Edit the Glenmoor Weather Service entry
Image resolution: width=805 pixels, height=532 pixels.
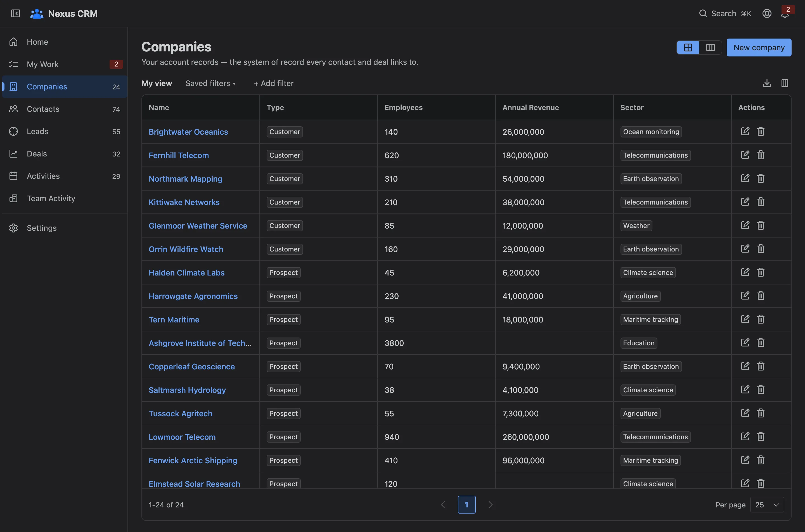pos(745,225)
